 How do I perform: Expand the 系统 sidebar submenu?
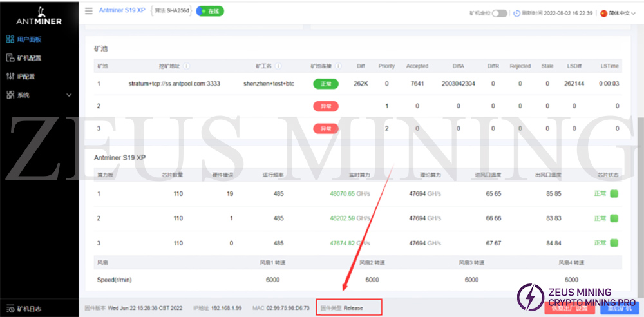(69, 95)
